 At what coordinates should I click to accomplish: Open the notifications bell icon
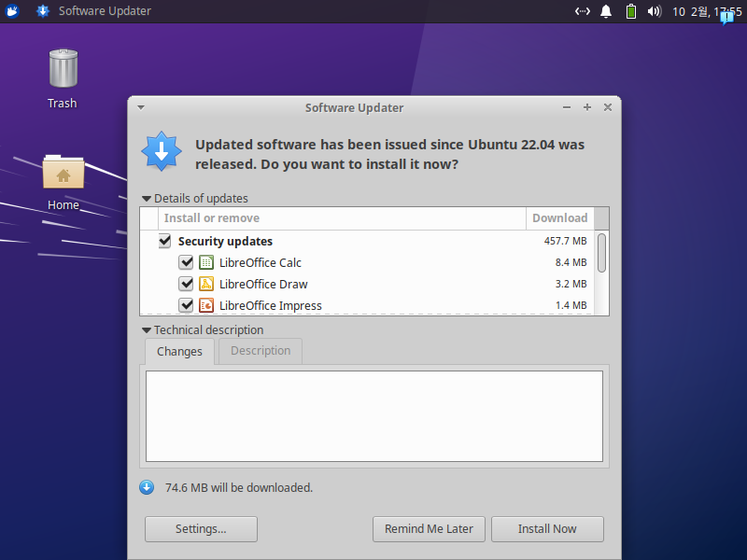point(606,11)
